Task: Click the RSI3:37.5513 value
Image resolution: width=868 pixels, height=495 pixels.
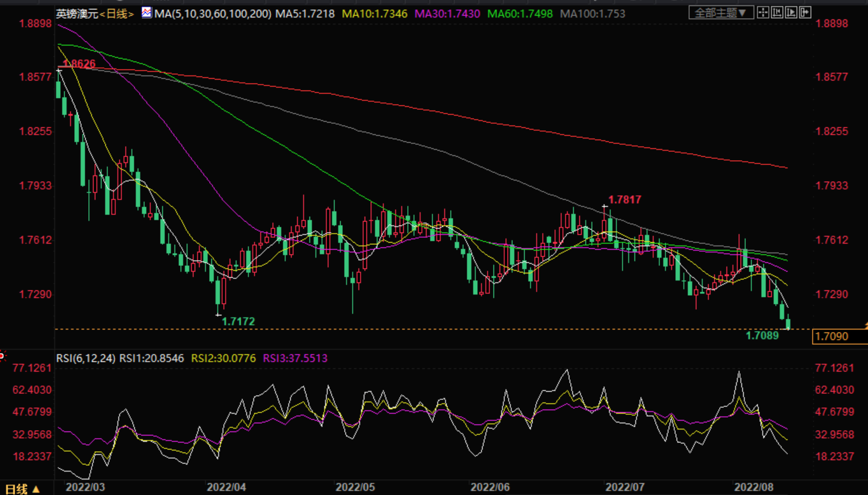Action: (x=296, y=358)
